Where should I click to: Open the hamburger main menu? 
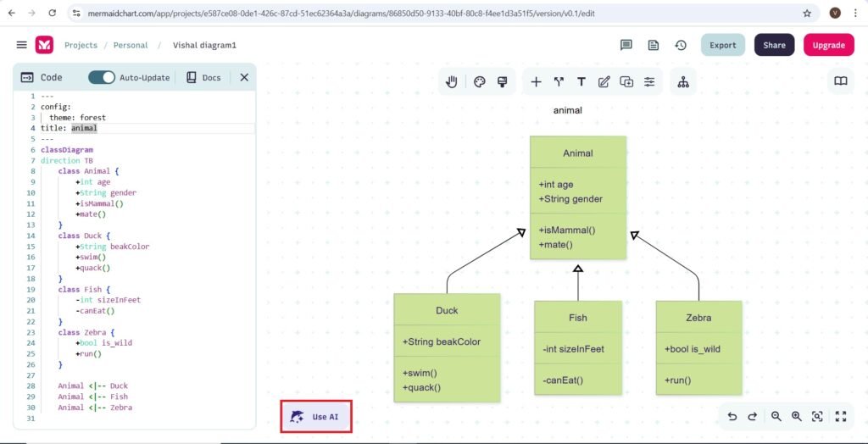(21, 45)
